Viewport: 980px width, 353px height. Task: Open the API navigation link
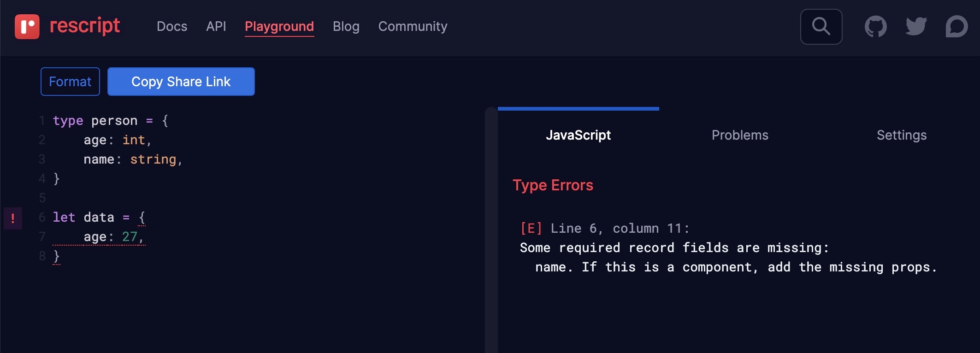216,27
